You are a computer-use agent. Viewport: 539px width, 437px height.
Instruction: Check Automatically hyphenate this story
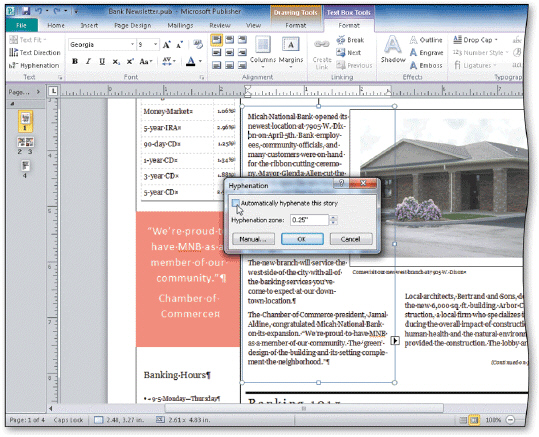pos(236,203)
